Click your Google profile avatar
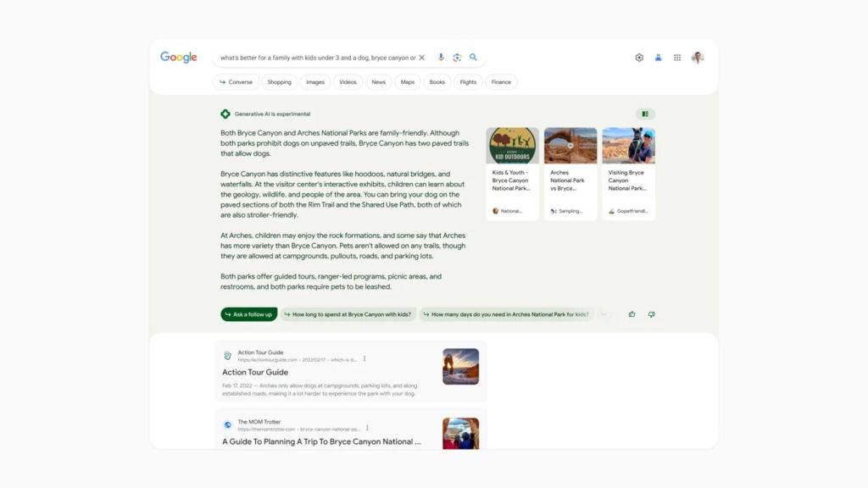Viewport: 868px width, 488px height. (698, 57)
